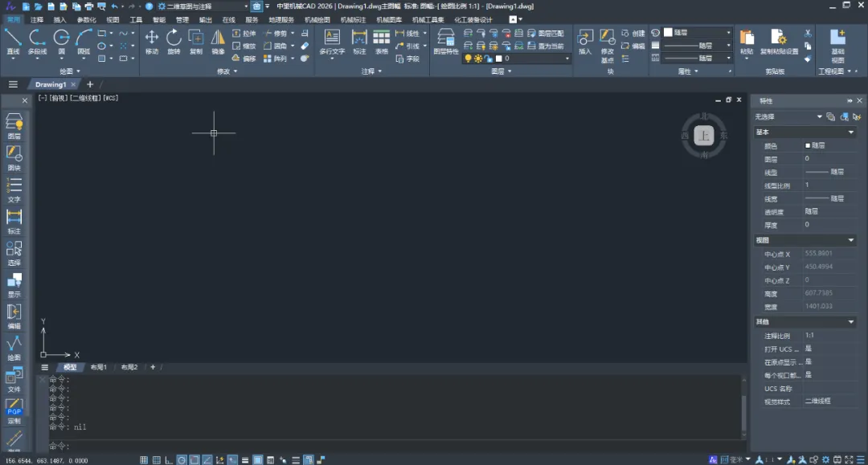Activate the 旋转 (Rotate) tool
This screenshot has width=868, height=465.
[174, 42]
